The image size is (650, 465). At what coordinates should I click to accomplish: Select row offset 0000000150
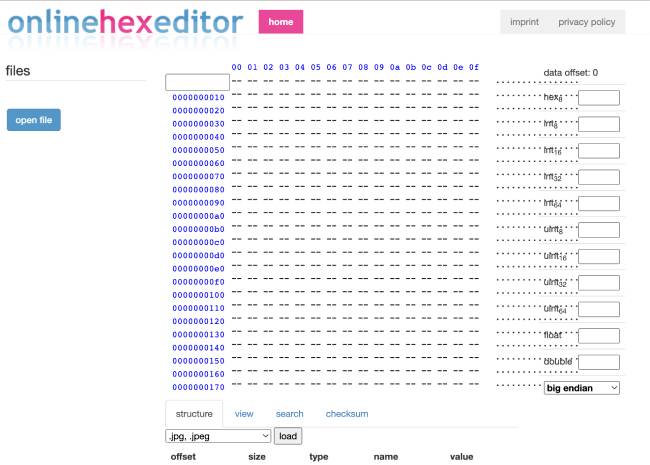[198, 361]
